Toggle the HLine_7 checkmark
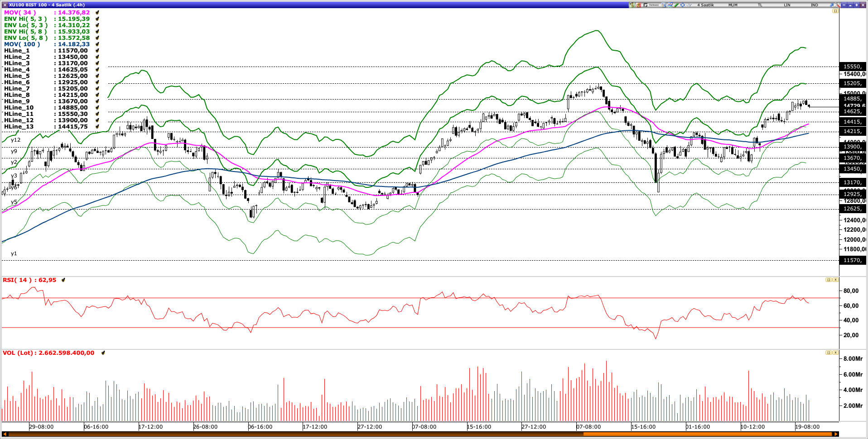The height and width of the screenshot is (439, 868). click(x=97, y=89)
